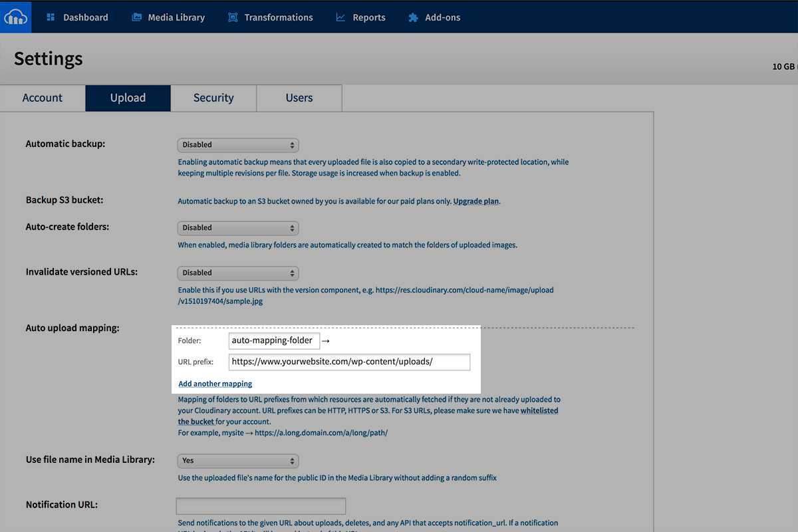Click the Add-ons puzzle piece icon
The width and height of the screenshot is (798, 532).
point(414,17)
